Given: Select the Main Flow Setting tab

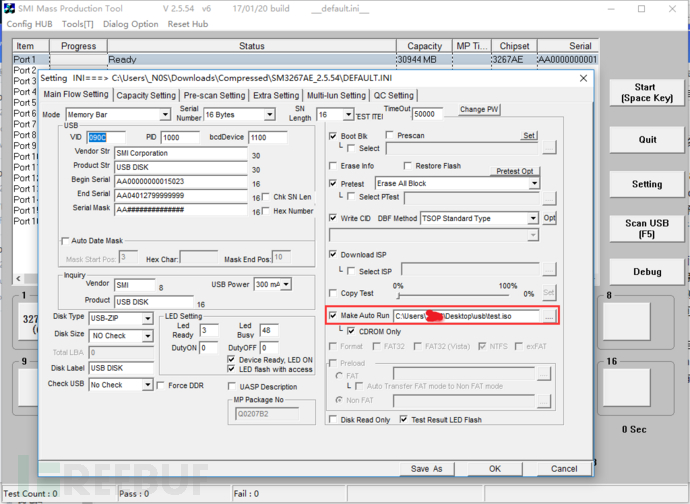Looking at the screenshot, I should tap(76, 94).
